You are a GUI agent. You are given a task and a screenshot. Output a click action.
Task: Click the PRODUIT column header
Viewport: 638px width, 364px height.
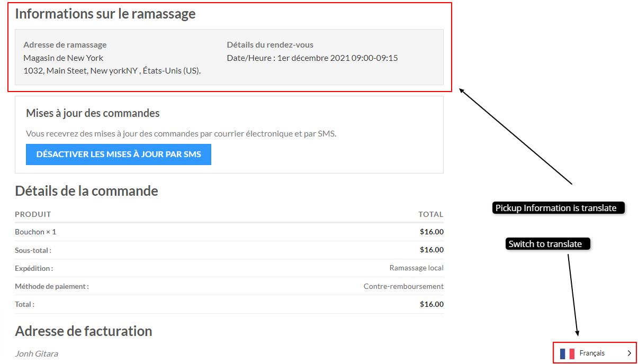click(x=33, y=214)
